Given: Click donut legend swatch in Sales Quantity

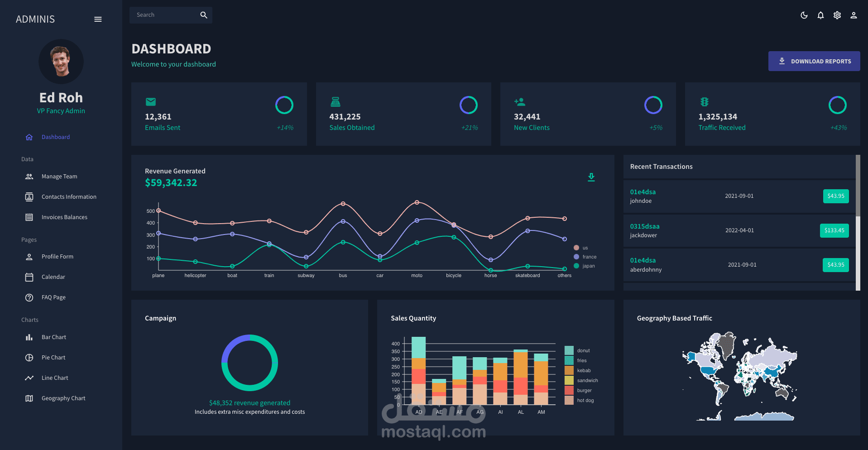Looking at the screenshot, I should pos(569,350).
